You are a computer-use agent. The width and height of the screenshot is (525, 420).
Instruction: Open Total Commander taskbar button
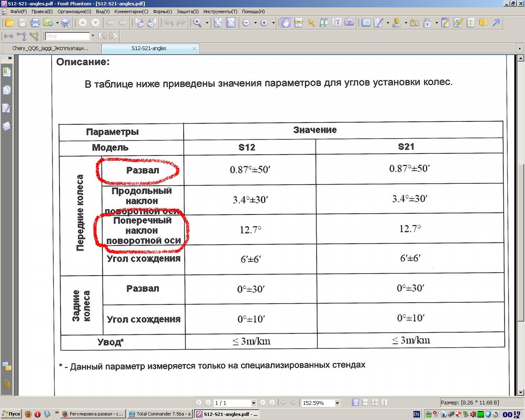coord(160,414)
